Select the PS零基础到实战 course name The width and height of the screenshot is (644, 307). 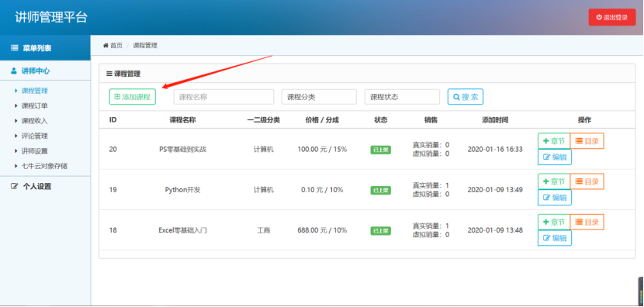click(x=183, y=150)
